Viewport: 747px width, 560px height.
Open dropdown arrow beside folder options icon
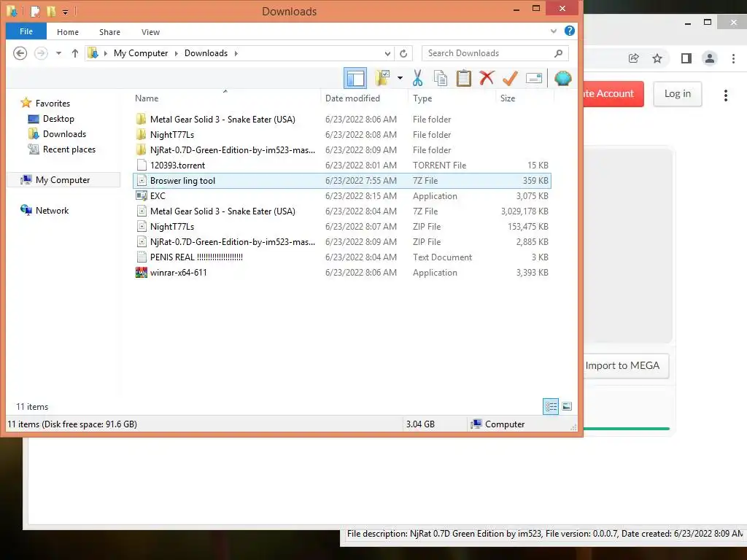click(x=400, y=78)
